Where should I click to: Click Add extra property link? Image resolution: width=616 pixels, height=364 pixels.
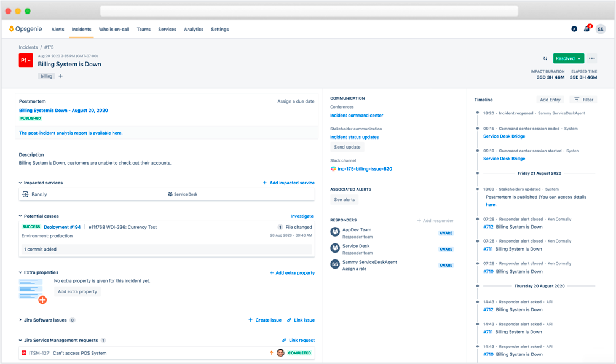(x=292, y=273)
